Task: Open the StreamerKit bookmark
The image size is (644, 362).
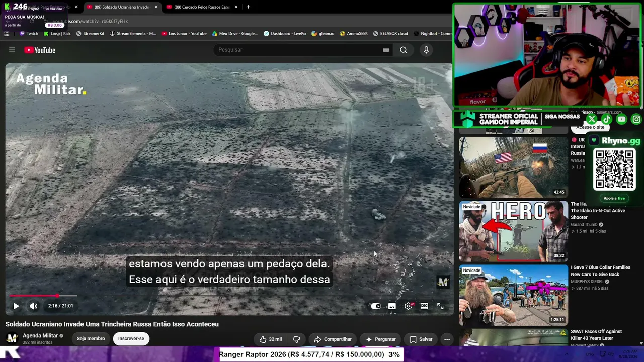Action: click(x=90, y=34)
